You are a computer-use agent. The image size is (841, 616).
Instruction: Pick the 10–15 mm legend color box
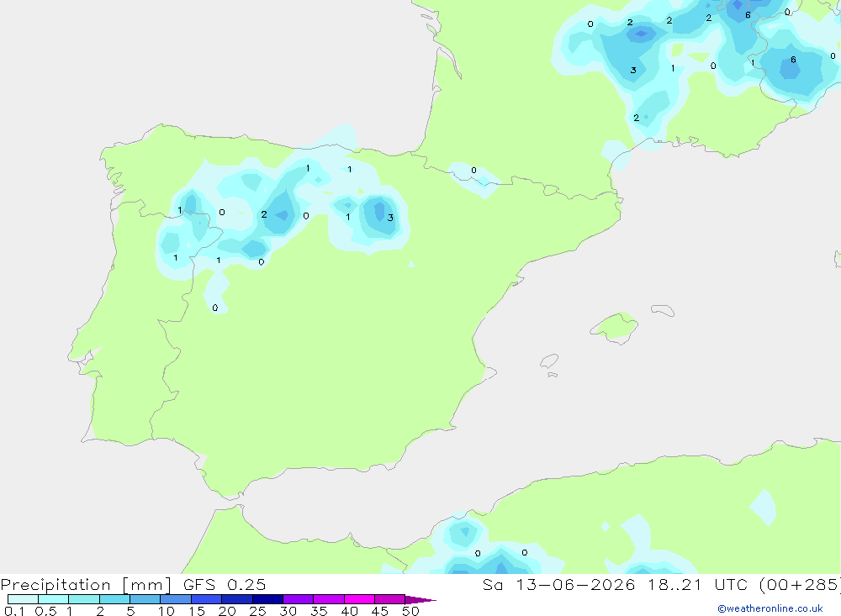(x=176, y=599)
